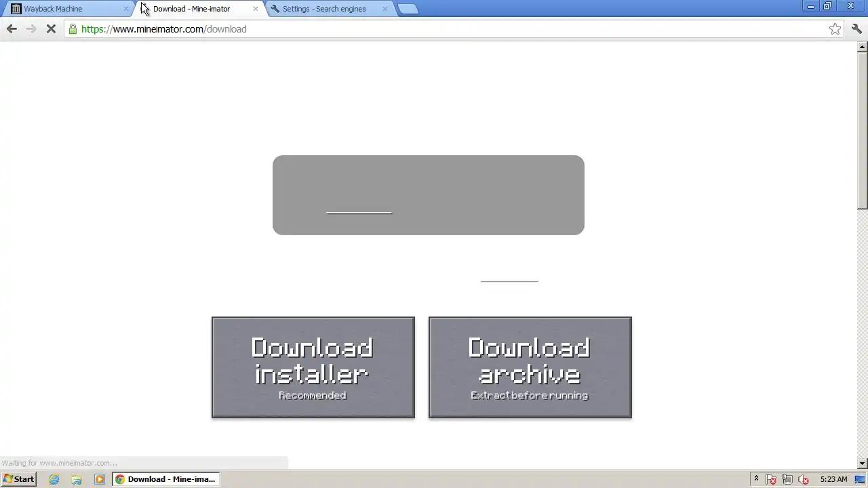This screenshot has height=488, width=868.
Task: Close the Download - Mine-imator tab
Action: click(255, 9)
